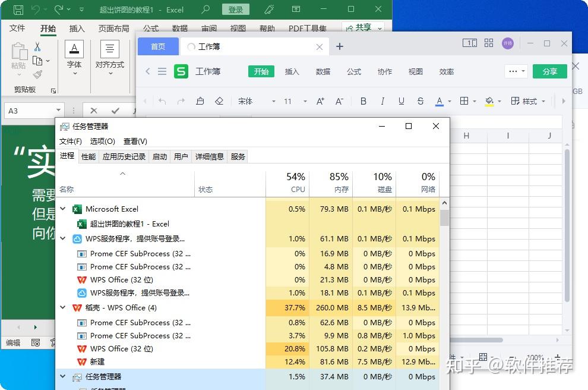Open the WPS window apps grid icon
The width and height of the screenshot is (588, 390).
[x=489, y=43]
